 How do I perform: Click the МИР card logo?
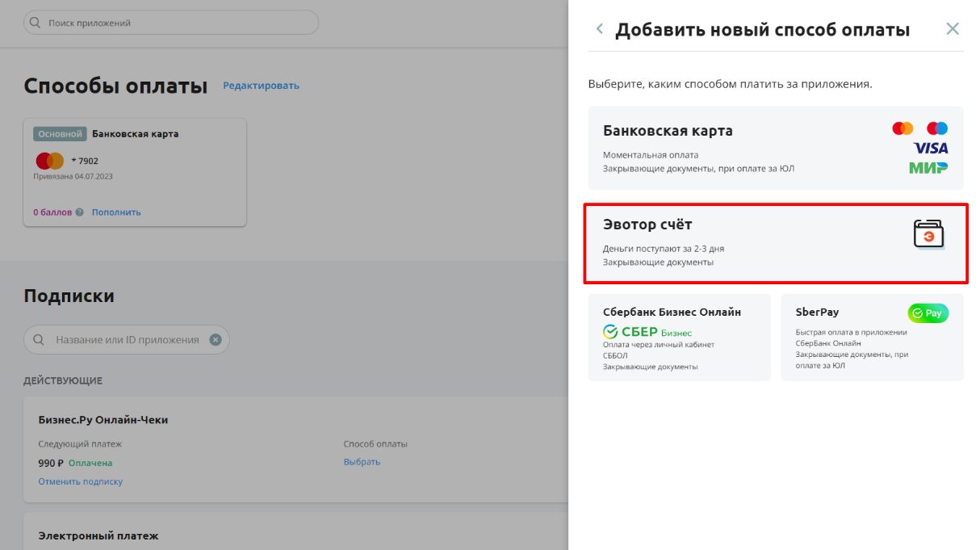coord(928,168)
